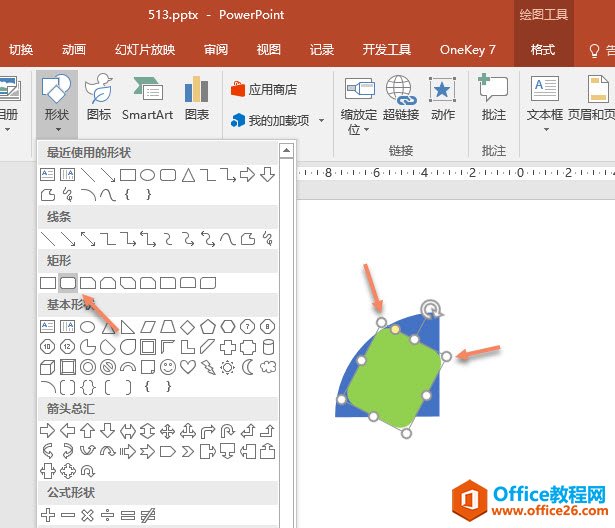The height and width of the screenshot is (528, 615).
Task: Select snip single corner rectangle shape
Action: coord(88,283)
